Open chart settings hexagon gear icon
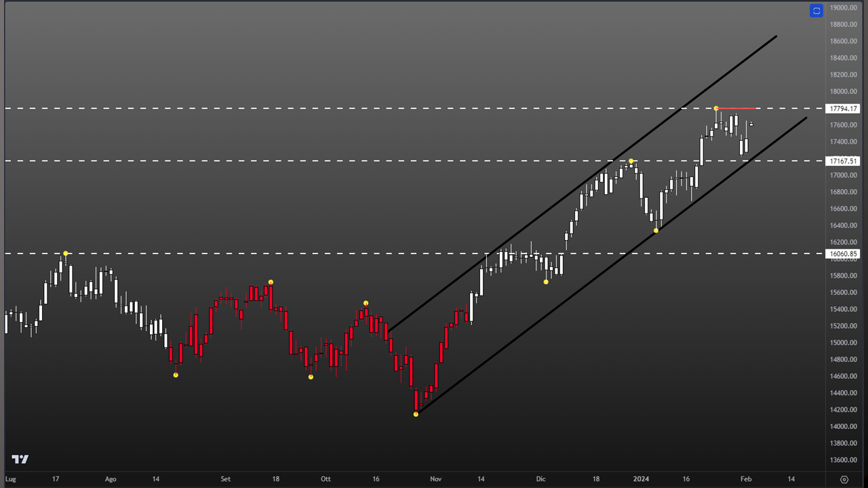 tap(844, 479)
